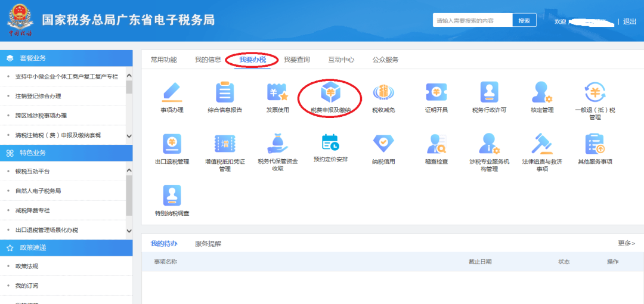This screenshot has height=304, width=644.
Task: Click the 中国税务 emblem logo
Action: point(20,20)
